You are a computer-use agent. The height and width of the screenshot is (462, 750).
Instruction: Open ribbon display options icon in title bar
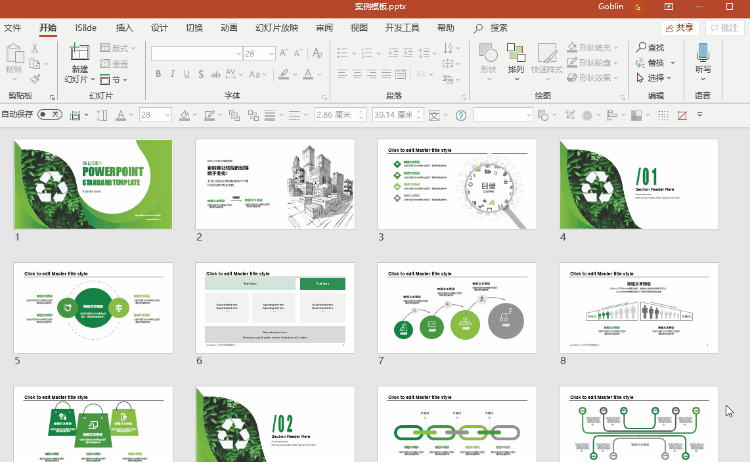coord(668,7)
